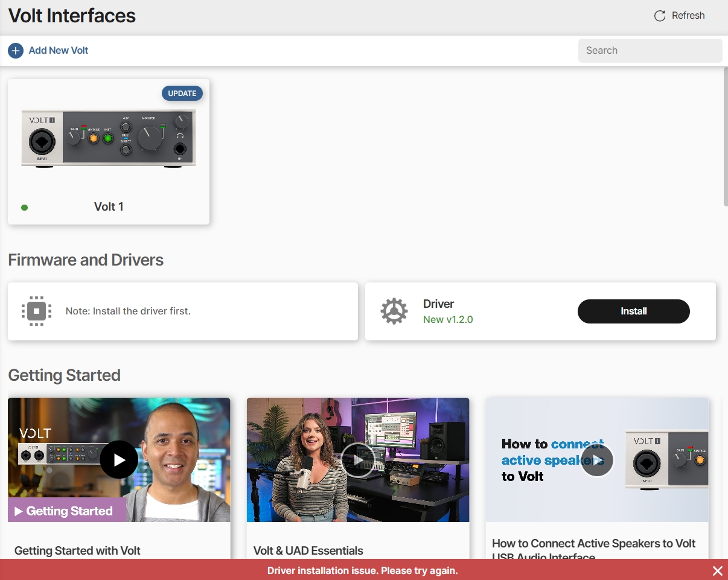This screenshot has height=580, width=728.
Task: Click the UPDATE badge on Volt 1
Action: [x=182, y=94]
